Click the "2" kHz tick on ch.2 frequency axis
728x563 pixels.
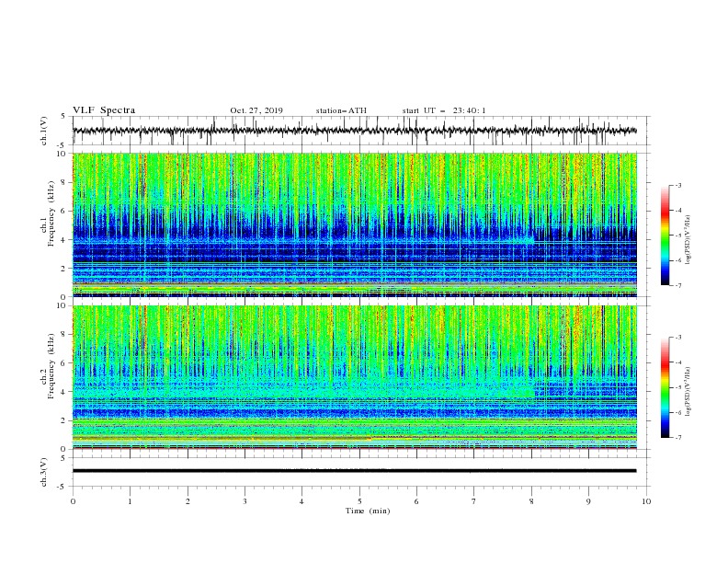[65, 420]
